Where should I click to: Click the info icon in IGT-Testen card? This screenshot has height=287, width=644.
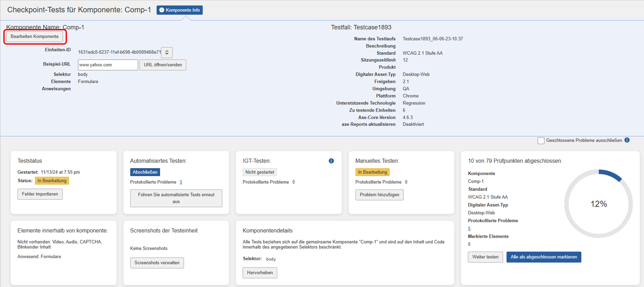[331, 161]
